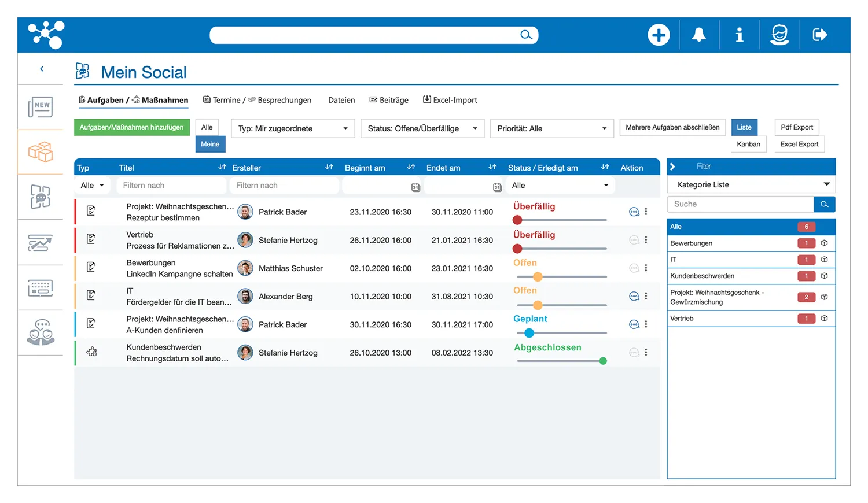Open the notifications bell
The image size is (868, 503).
699,35
